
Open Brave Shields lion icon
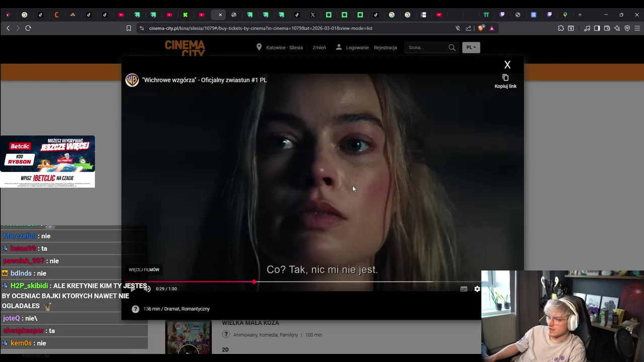tap(481, 28)
